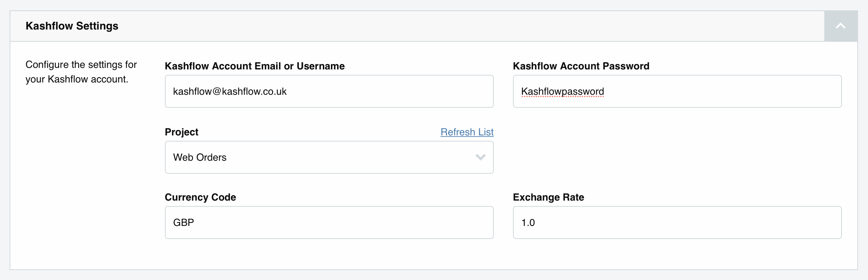
Task: Click the Kashflow Settings header title
Action: coord(72,26)
